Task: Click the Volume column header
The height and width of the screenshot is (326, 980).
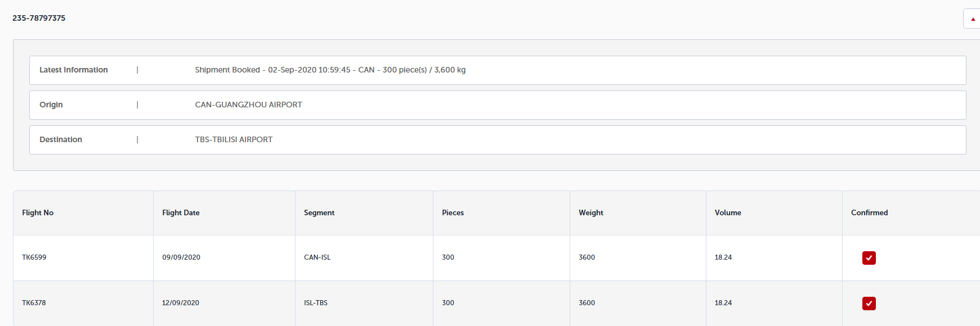Action: pos(728,213)
